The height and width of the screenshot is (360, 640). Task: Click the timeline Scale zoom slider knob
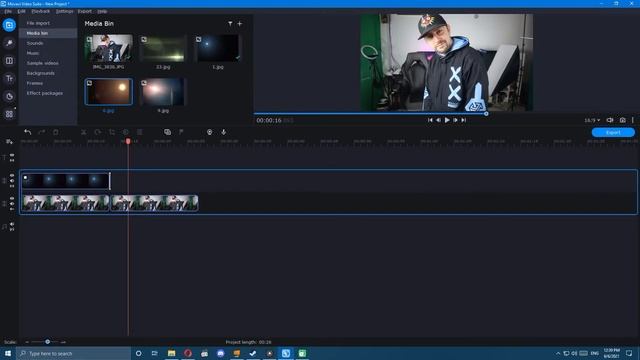[x=47, y=342]
